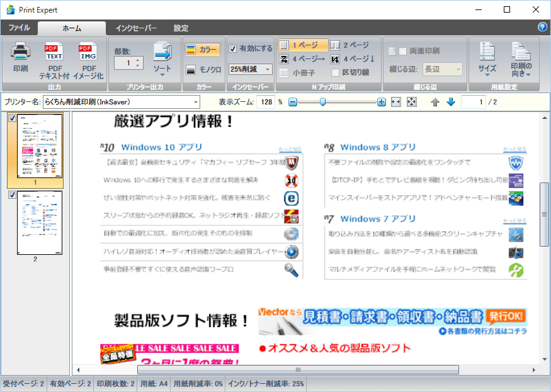
Task: Select page 1 thumbnail
Action: coord(40,146)
